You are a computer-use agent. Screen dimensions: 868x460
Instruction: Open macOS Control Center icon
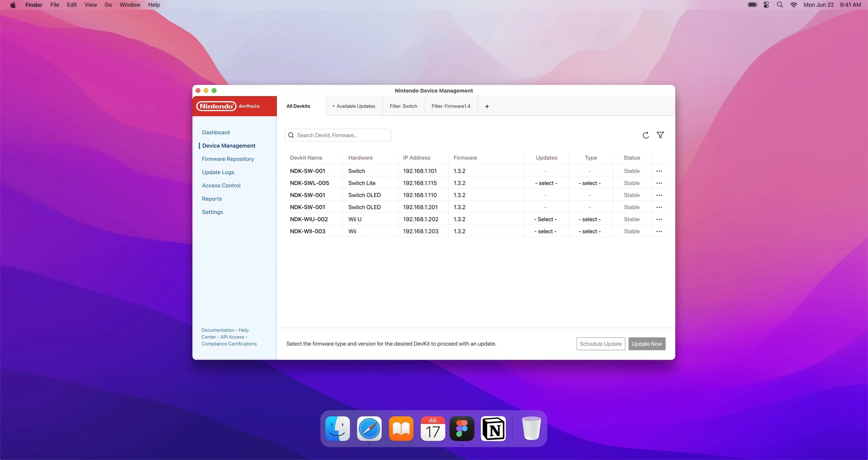click(x=766, y=5)
